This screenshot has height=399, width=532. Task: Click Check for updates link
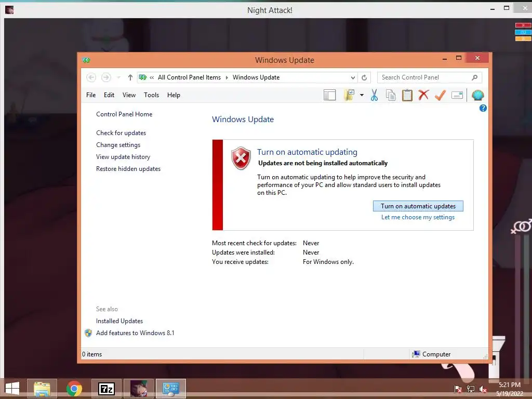pos(121,133)
